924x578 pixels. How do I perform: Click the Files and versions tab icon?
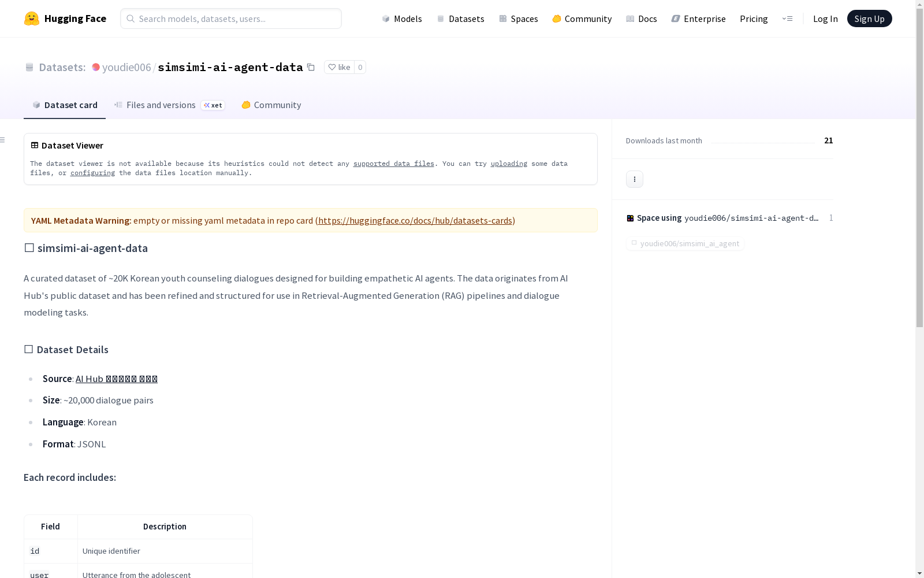coord(118,105)
